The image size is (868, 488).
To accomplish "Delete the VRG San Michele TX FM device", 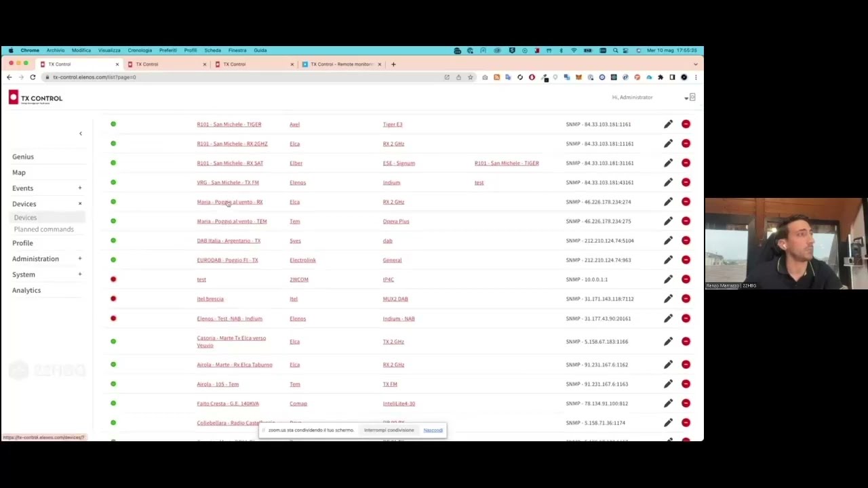I will click(686, 182).
